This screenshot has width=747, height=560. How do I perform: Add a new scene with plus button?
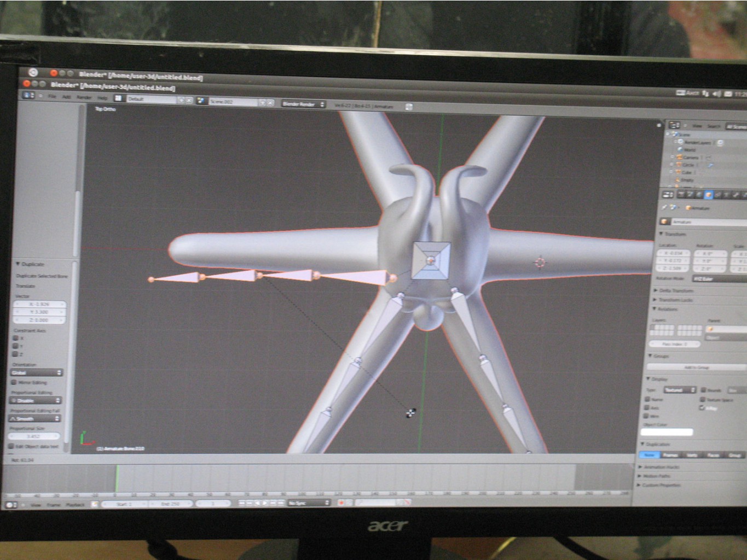[262, 102]
